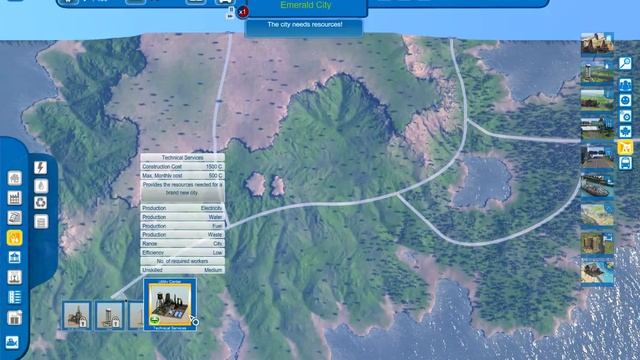Select the highlighted yellow utilities category icon

(x=15, y=238)
